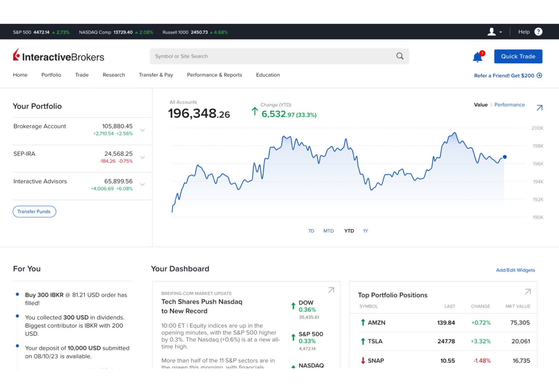Click the search magnifying glass icon
The width and height of the screenshot is (559, 392).
pyautogui.click(x=399, y=56)
